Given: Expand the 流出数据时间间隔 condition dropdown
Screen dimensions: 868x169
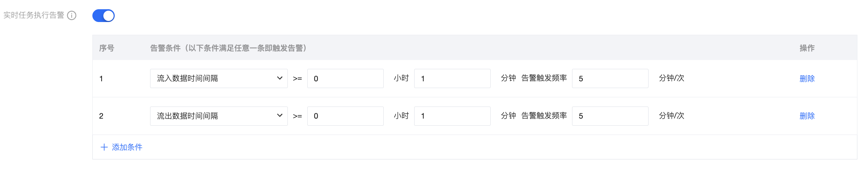Looking at the screenshot, I should [x=219, y=116].
